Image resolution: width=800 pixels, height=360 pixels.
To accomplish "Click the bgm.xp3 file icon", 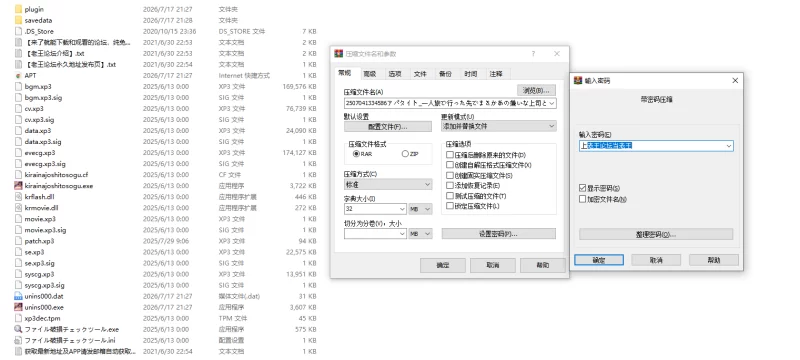I will pos(18,87).
